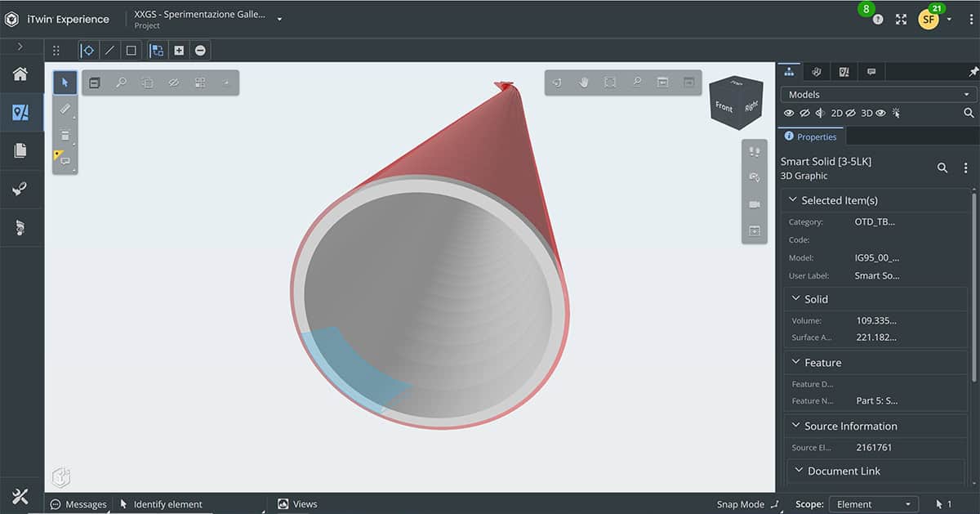Click the Front face of view cube
Image resolution: width=980 pixels, height=514 pixels.
pyautogui.click(x=724, y=107)
